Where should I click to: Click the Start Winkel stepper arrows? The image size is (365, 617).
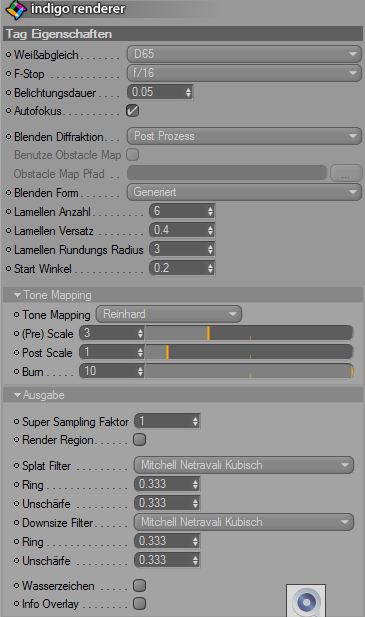tap(210, 268)
